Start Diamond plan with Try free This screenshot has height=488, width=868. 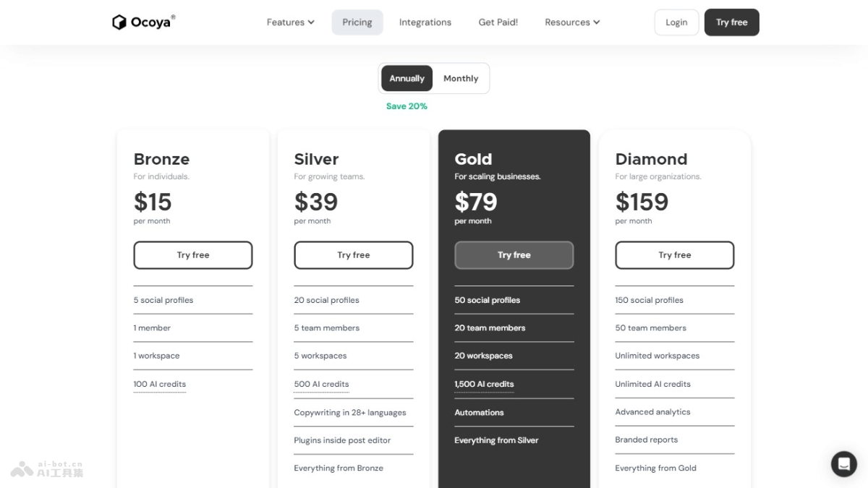tap(675, 255)
